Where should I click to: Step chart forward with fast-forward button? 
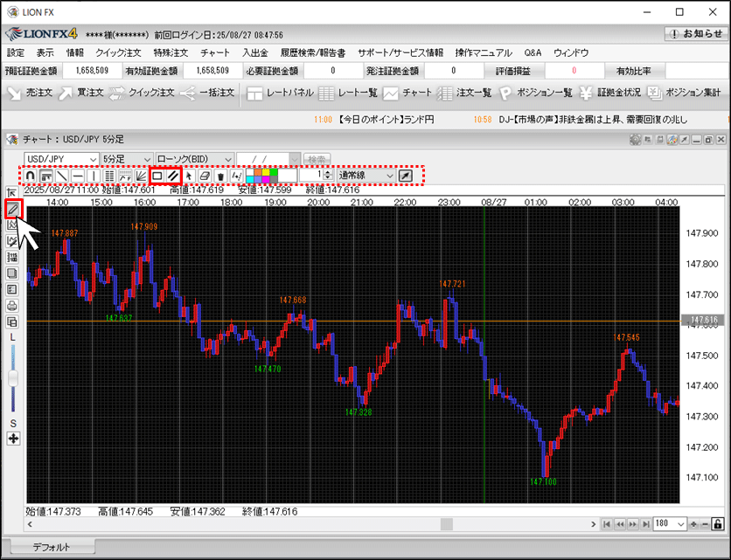[x=633, y=524]
